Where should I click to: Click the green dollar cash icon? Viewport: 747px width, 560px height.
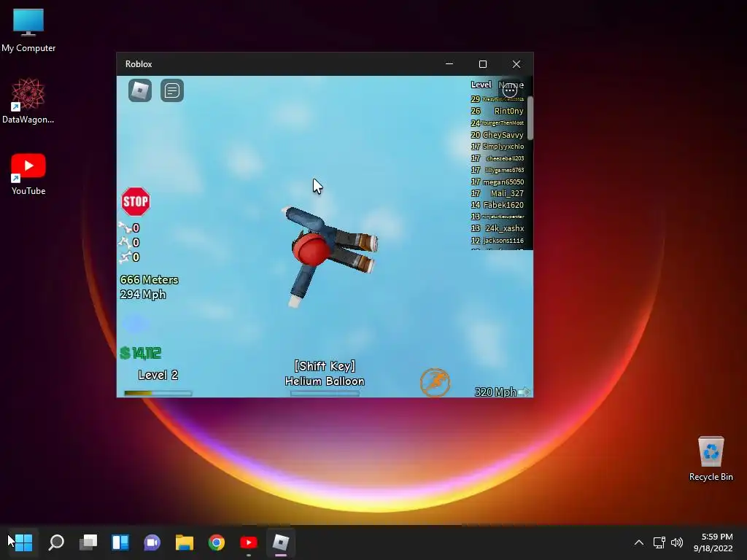coord(125,353)
